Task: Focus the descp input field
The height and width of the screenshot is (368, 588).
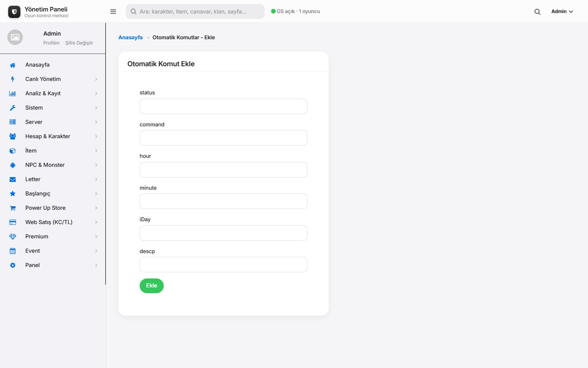Action: point(223,265)
